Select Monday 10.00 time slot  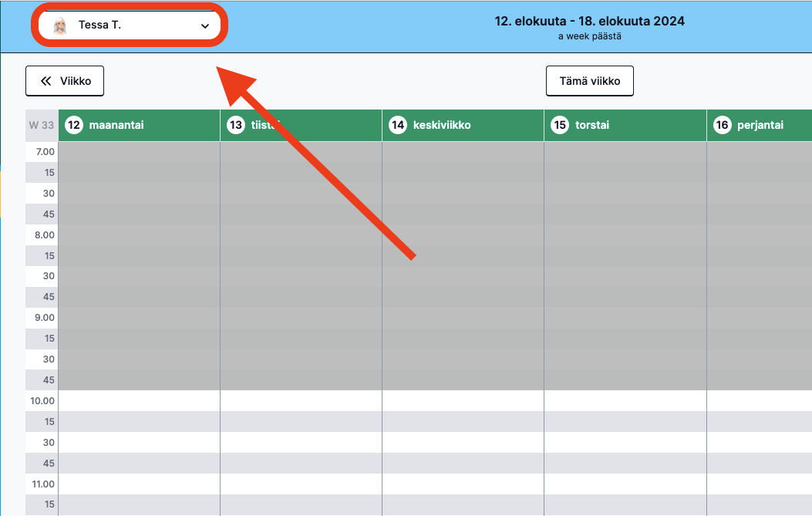click(140, 400)
